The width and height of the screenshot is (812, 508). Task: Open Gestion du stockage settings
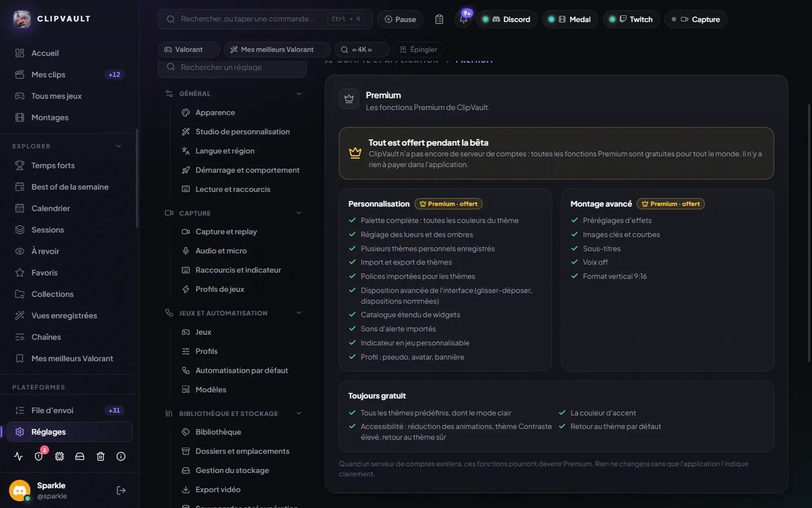click(240, 471)
